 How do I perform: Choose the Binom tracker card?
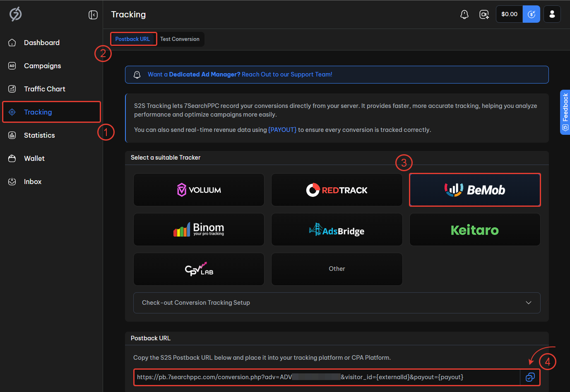click(199, 229)
